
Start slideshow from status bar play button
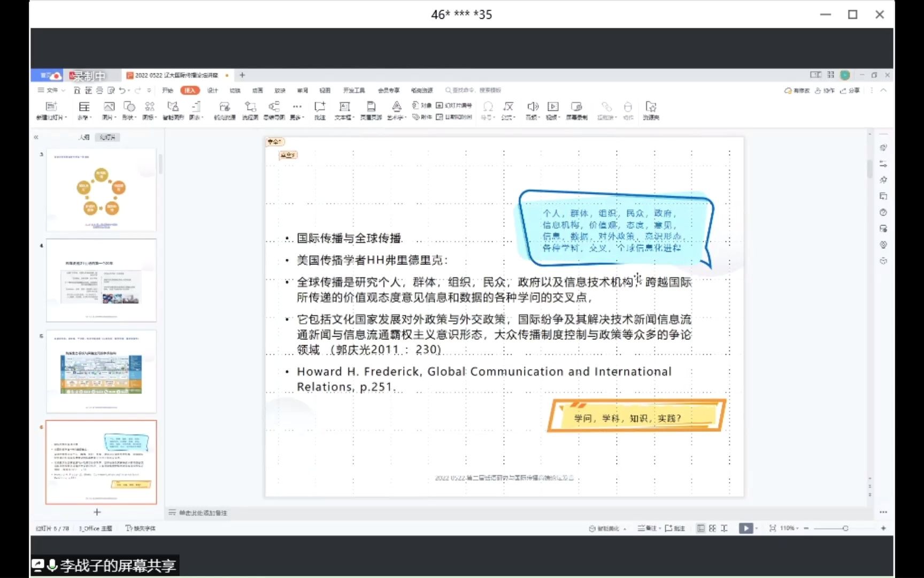(x=745, y=528)
